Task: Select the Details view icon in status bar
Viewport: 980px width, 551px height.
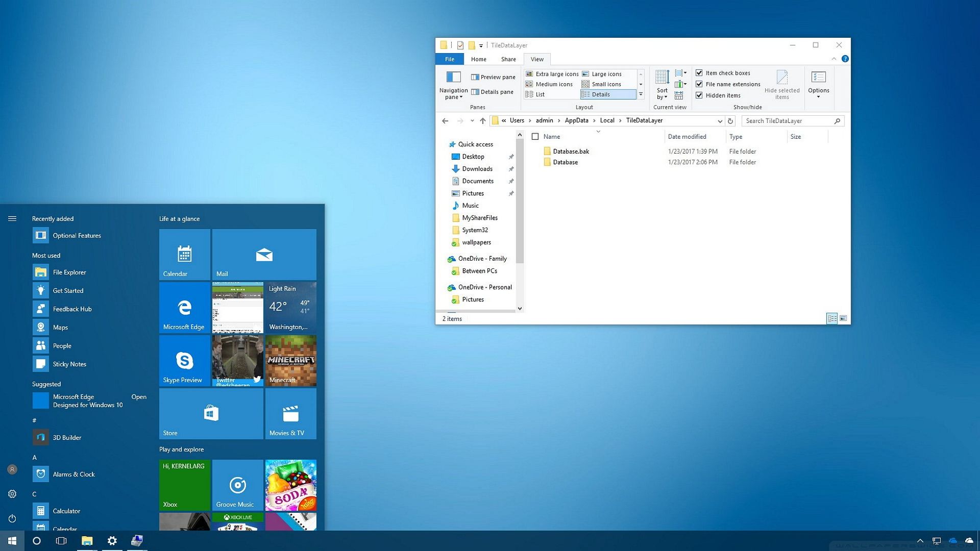Action: [x=832, y=318]
